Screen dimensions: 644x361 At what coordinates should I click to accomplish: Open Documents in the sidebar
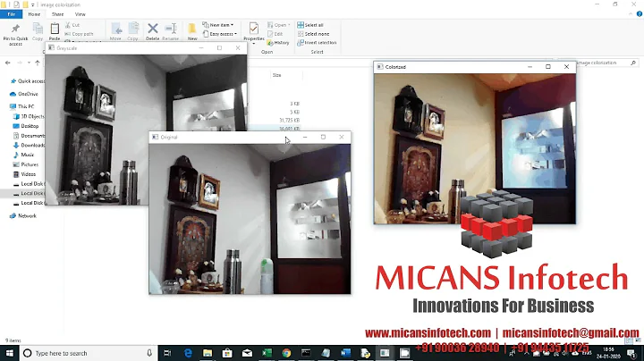click(29, 136)
